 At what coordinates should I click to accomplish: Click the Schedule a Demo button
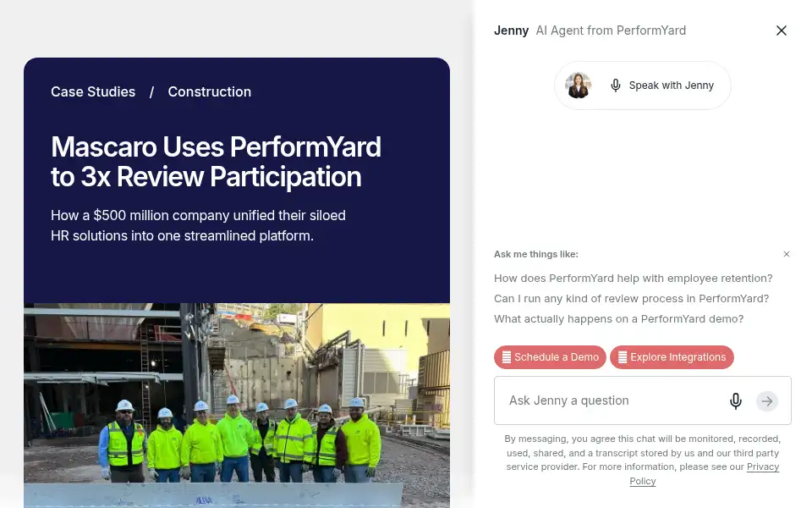click(550, 357)
